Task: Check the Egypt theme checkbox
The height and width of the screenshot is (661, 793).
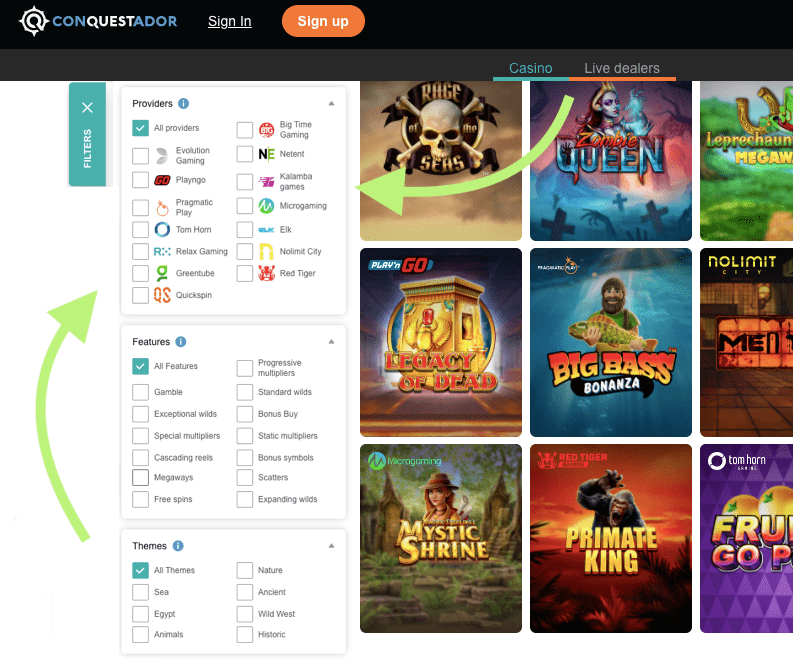Action: point(141,614)
